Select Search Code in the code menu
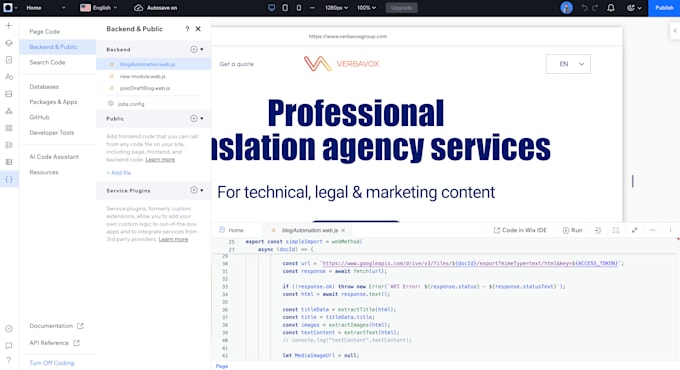Screen dimensions: 680x370 click(x=47, y=62)
